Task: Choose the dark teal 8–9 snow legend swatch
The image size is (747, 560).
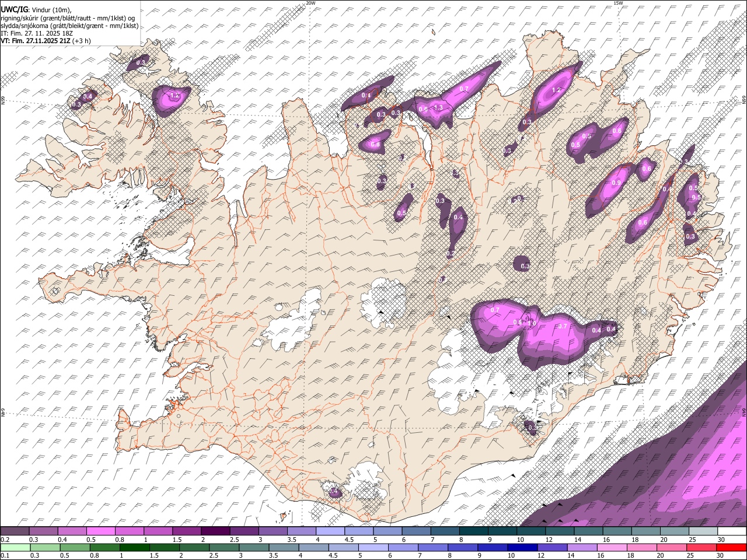Action: (x=473, y=531)
